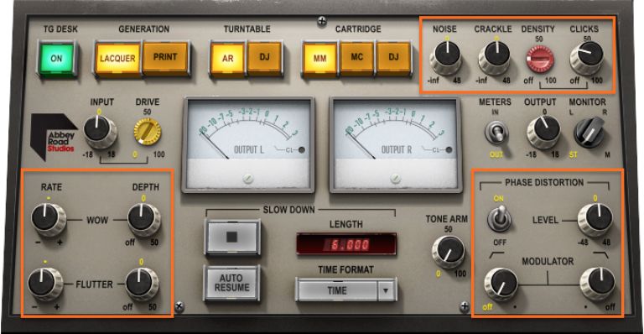Select the MC cartridge button
The height and width of the screenshot is (334, 644).
(357, 58)
